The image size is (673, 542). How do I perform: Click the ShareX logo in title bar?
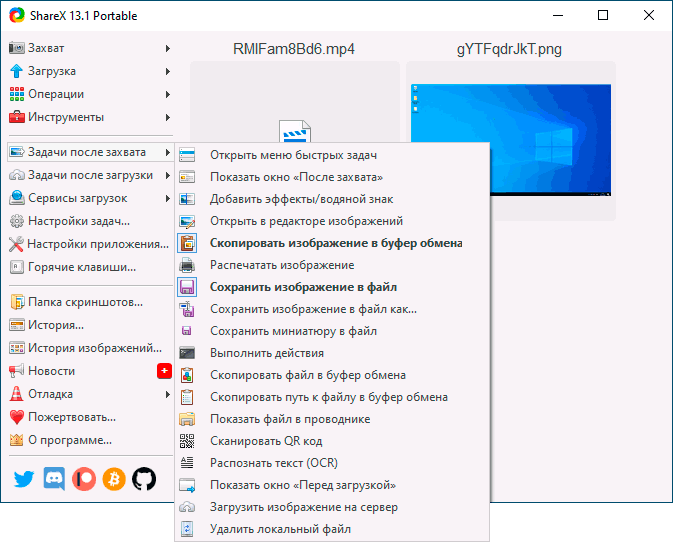[x=17, y=15]
